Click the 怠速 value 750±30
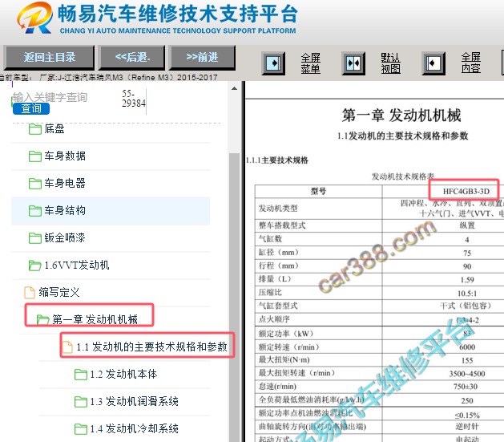This screenshot has width=504, height=442. pos(466,387)
